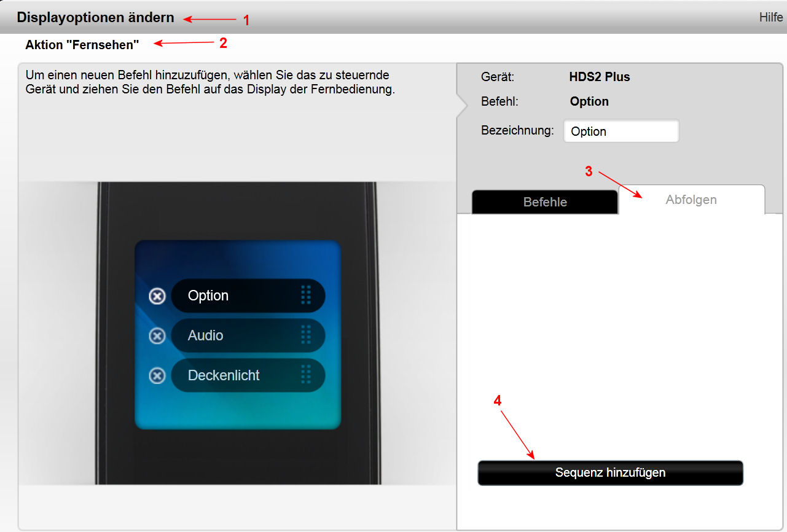Click the Displayoptionen ändern heading
The image size is (787, 532).
(95, 18)
